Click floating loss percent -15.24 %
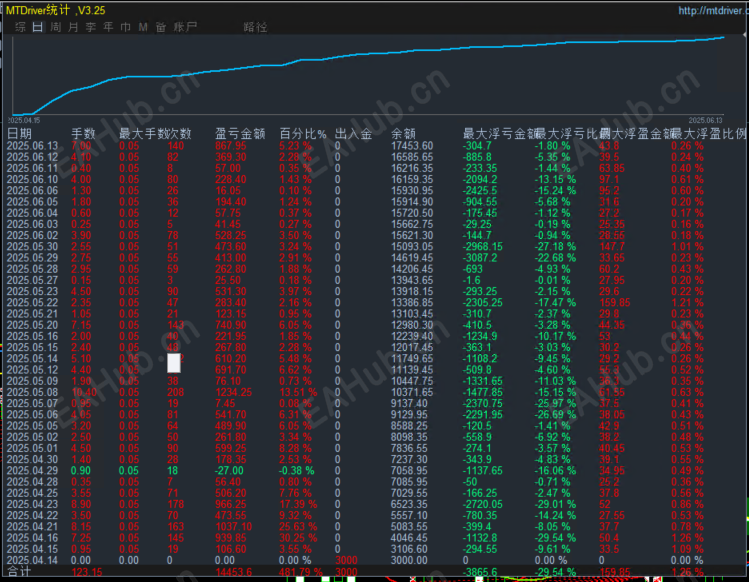This screenshot has width=749, height=582. (x=555, y=191)
